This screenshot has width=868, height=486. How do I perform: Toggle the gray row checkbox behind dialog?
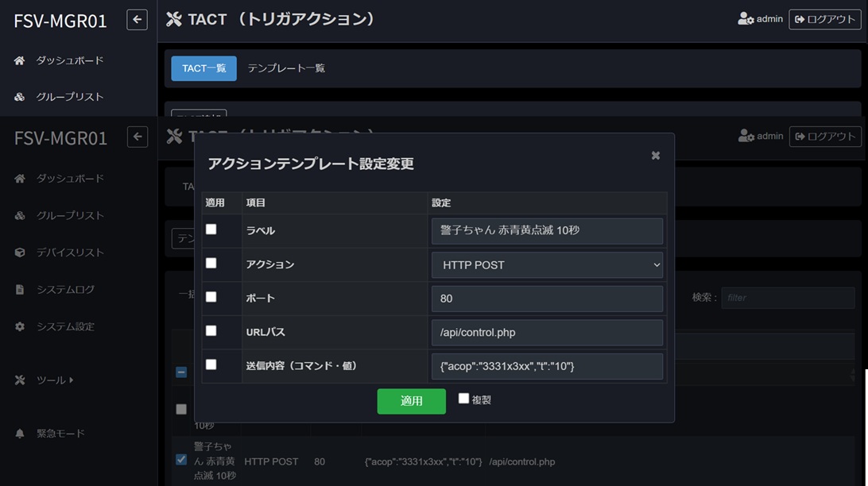[x=181, y=409]
